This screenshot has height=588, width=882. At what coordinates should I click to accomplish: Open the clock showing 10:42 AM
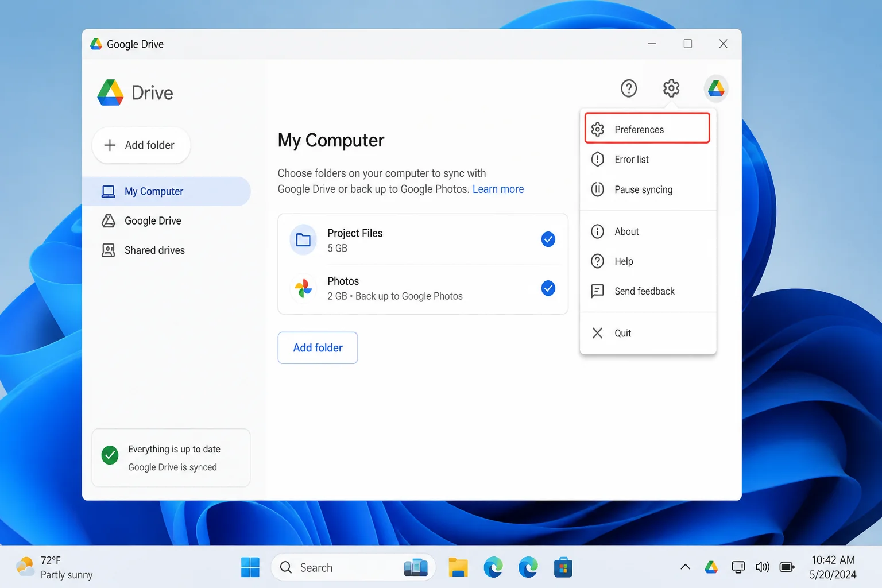coord(833,567)
